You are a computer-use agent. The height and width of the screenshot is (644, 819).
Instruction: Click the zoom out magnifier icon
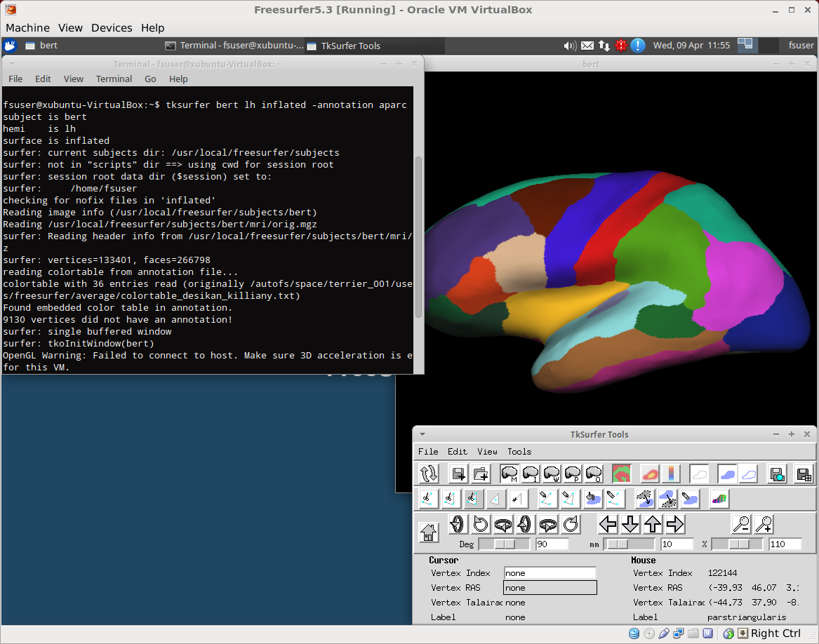coord(741,524)
